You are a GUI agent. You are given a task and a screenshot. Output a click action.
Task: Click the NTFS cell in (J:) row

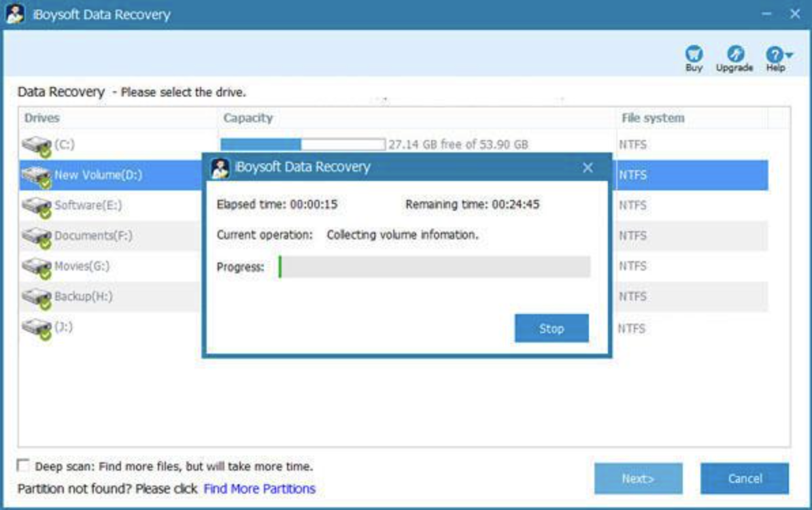coord(632,328)
